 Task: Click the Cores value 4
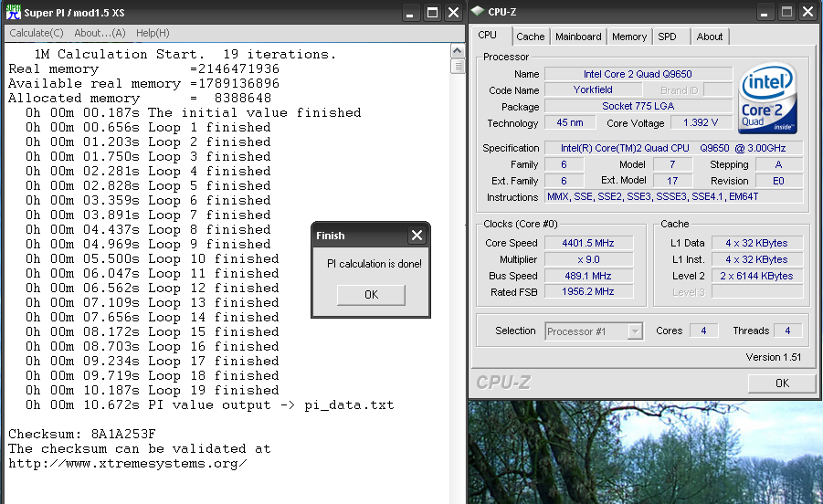703,331
